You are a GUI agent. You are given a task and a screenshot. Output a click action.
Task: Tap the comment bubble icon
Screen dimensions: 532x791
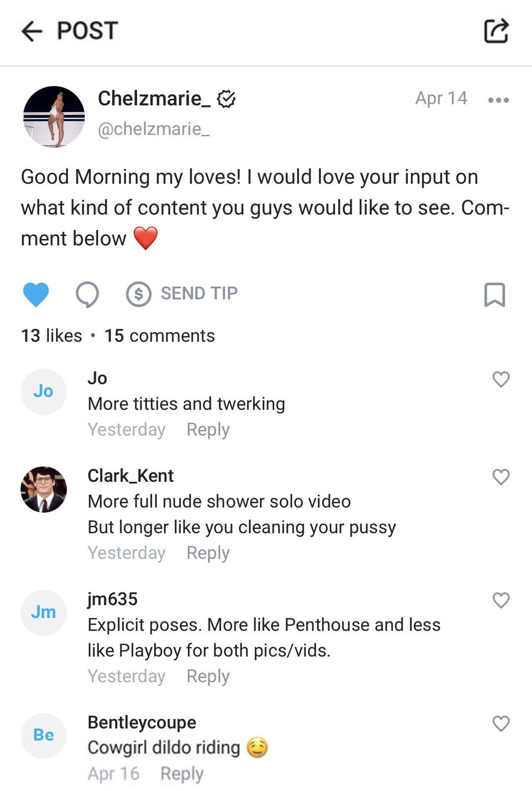point(87,294)
